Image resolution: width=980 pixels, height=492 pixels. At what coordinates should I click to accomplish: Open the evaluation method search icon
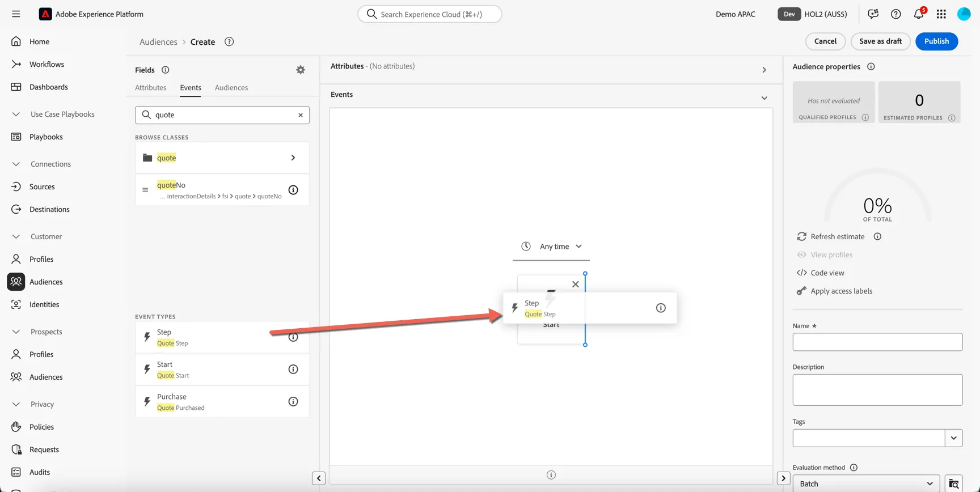pyautogui.click(x=954, y=483)
